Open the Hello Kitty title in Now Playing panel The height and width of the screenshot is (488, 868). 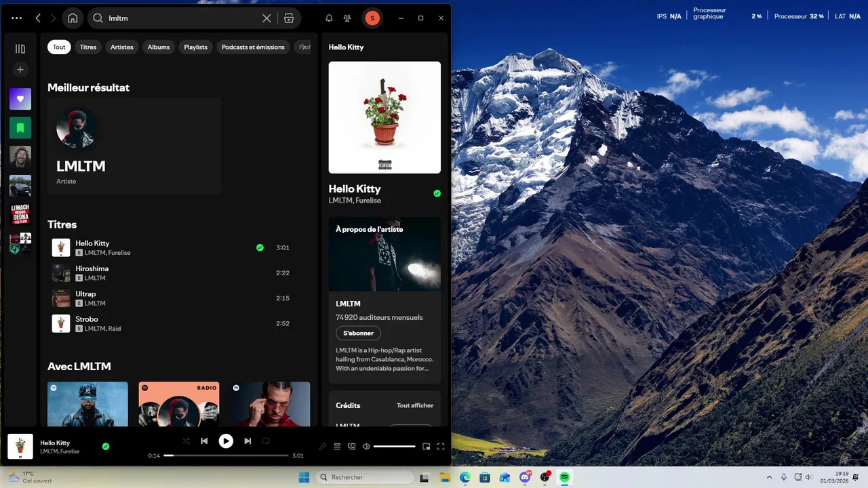tap(355, 188)
